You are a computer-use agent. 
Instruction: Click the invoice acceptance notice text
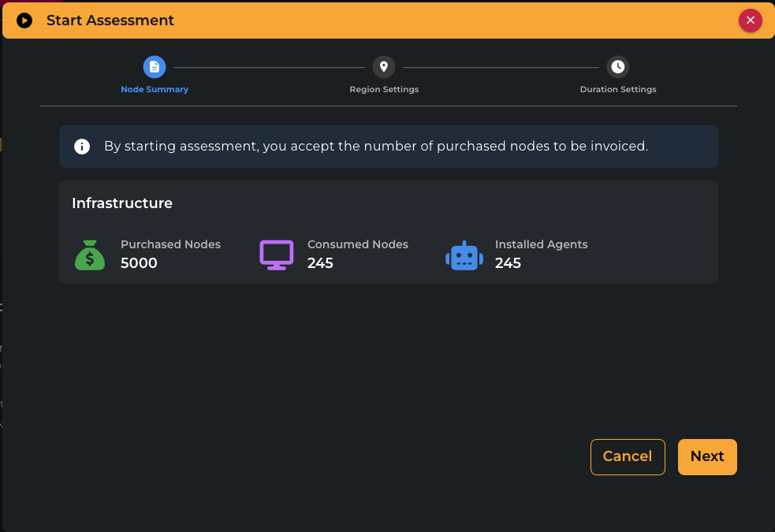pyautogui.click(x=376, y=147)
